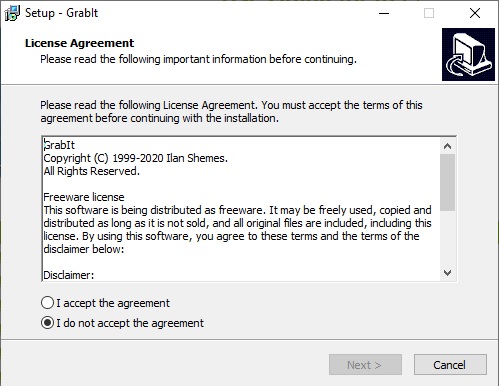Click the "Please read the following License Agreement" instruction
Image resolution: width=499 pixels, height=386 pixels.
[x=231, y=111]
